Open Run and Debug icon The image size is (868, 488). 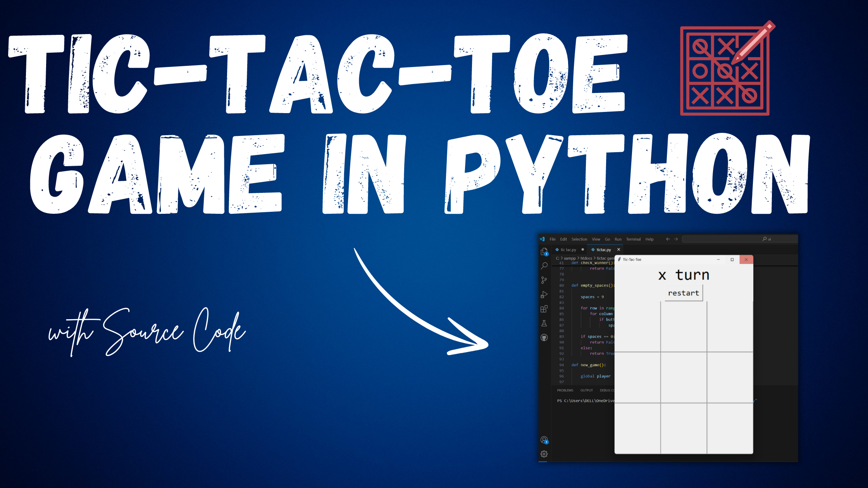544,294
